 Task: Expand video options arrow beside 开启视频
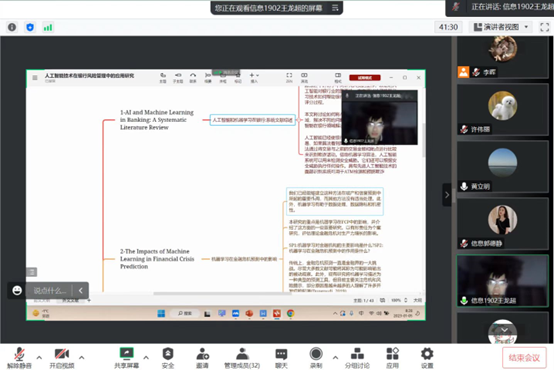(x=82, y=357)
